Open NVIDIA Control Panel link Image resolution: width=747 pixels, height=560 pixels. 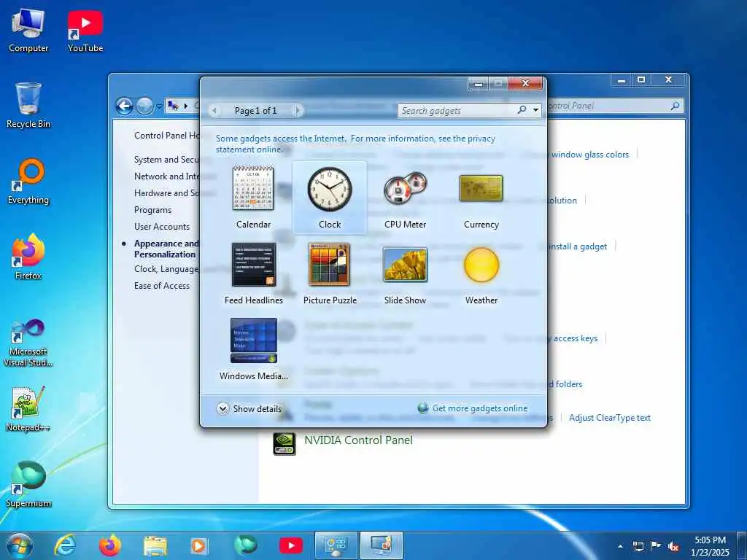(x=358, y=440)
